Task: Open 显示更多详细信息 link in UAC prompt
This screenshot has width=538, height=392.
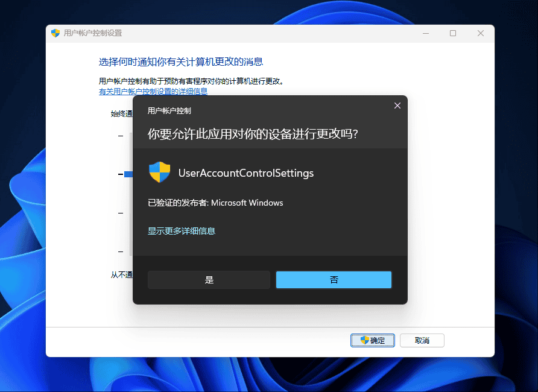Action: [x=182, y=231]
